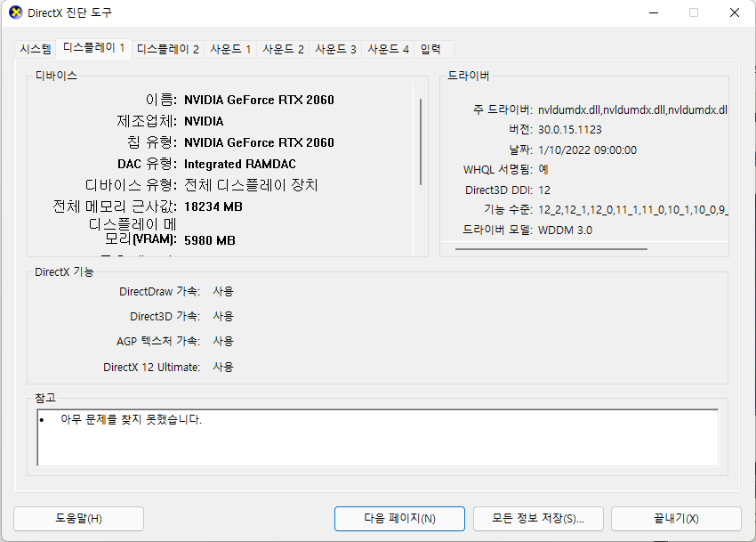Select the 디스플레이 1 tab
The height and width of the screenshot is (542, 756).
coord(94,48)
